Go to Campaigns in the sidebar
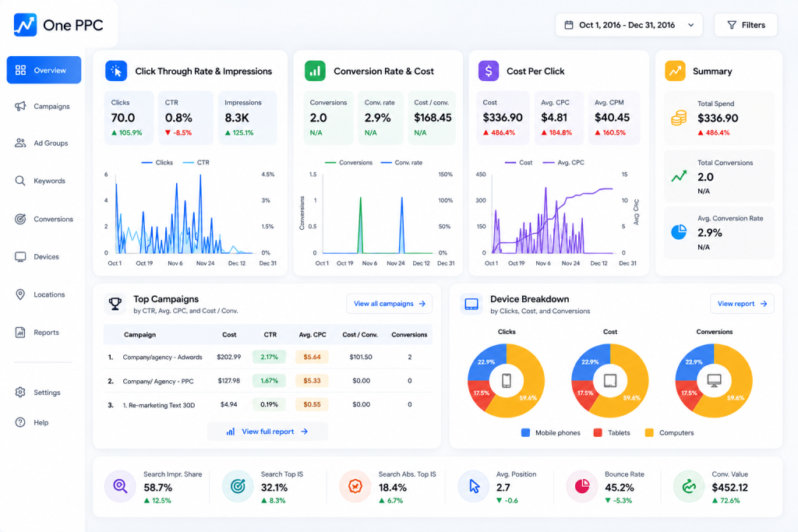The width and height of the screenshot is (798, 532). [43, 106]
